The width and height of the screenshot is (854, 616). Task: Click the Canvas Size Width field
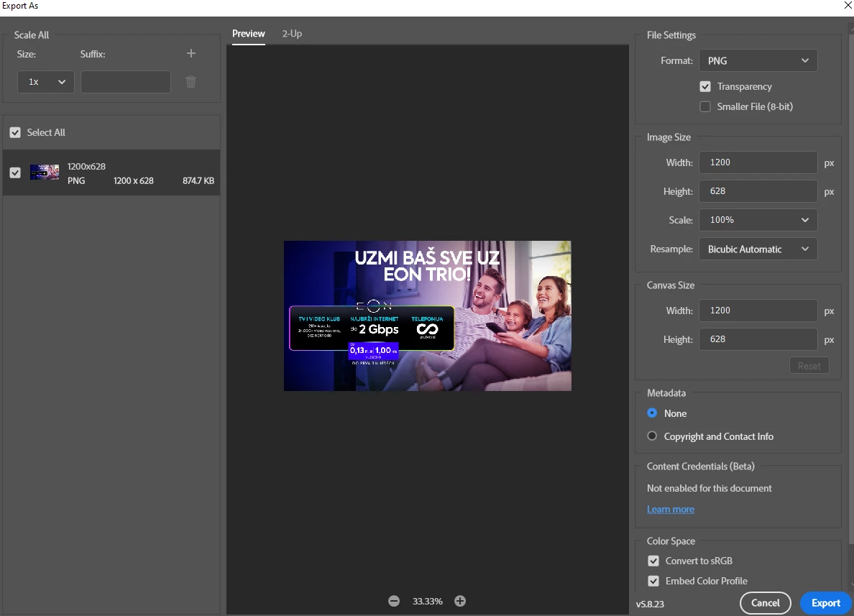[x=758, y=311]
